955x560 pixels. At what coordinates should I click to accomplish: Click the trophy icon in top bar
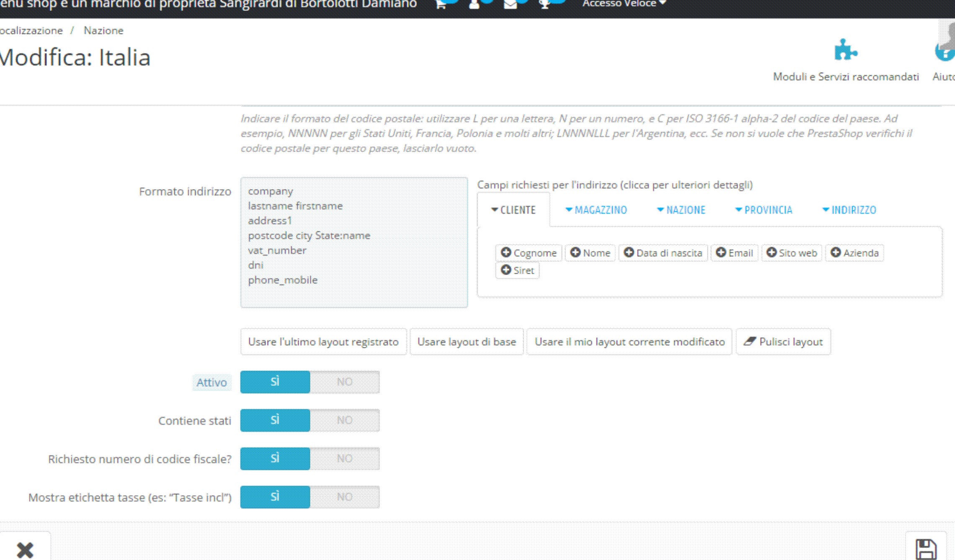tap(544, 5)
